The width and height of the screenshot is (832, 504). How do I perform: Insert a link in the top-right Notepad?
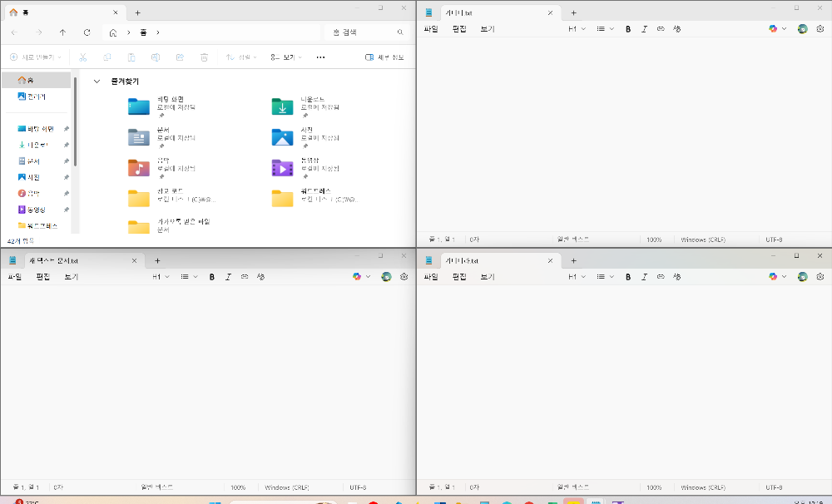coord(661,28)
